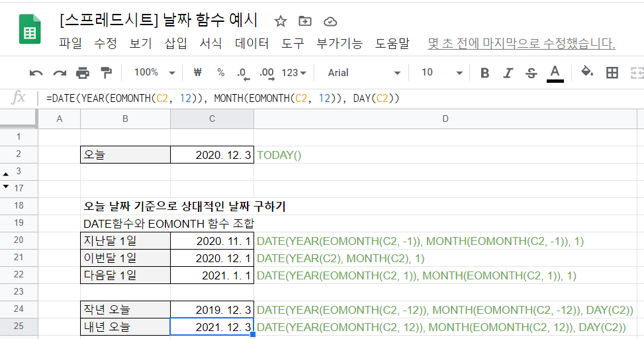Select the paint format roller
Image resolution: width=644 pixels, height=339 pixels.
tap(106, 73)
